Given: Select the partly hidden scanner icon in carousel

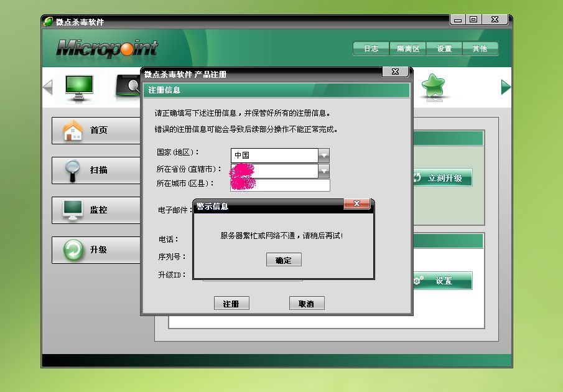Looking at the screenshot, I should (x=128, y=86).
